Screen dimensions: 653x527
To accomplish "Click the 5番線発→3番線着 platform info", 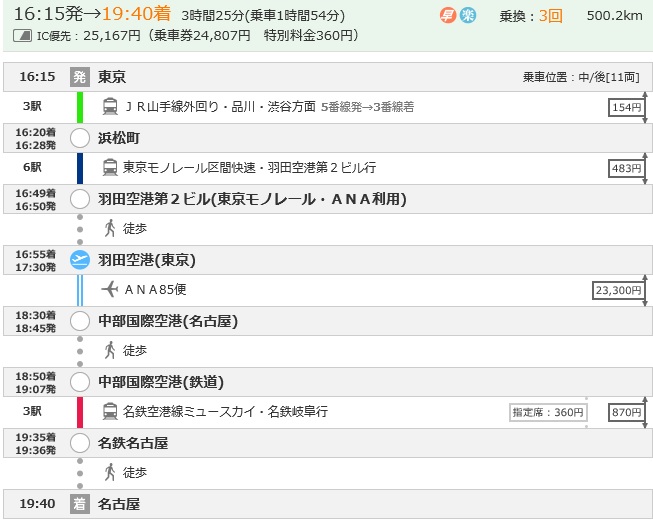I will click(368, 107).
